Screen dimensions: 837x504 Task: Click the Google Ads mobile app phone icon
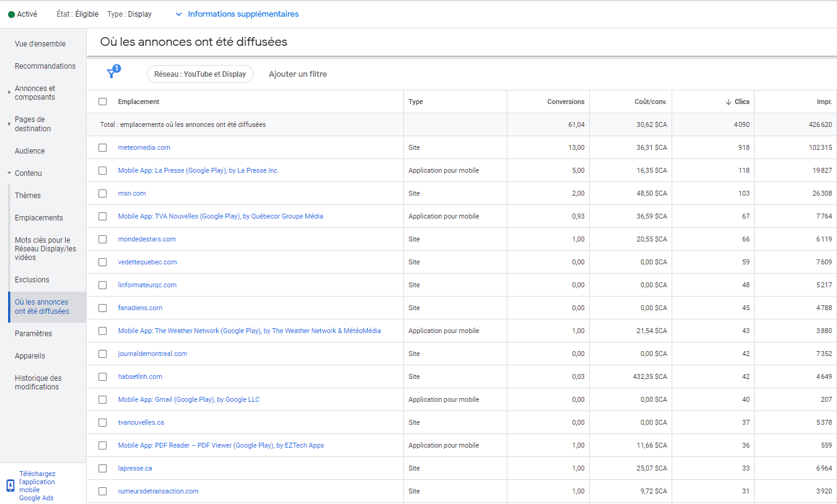(11, 485)
